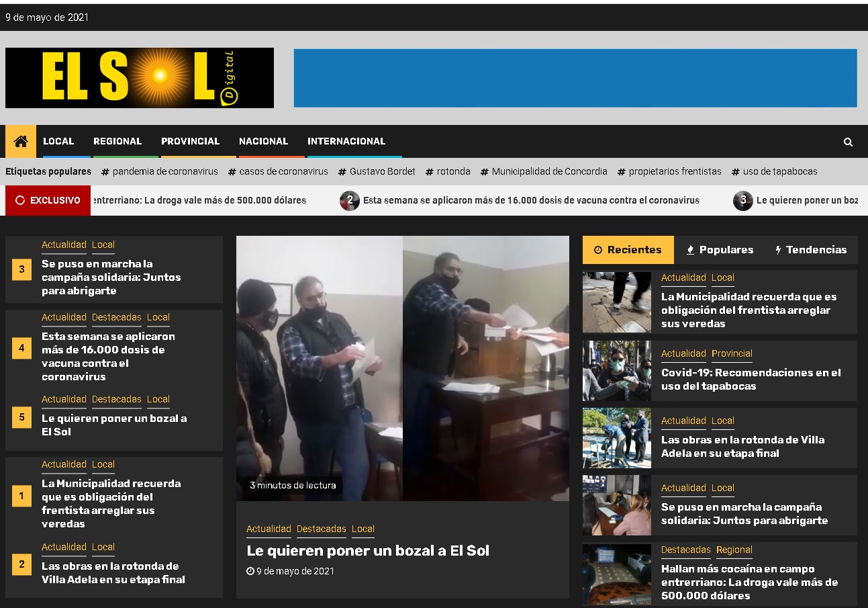Open Recientes story about obligación del frentista

click(x=749, y=310)
